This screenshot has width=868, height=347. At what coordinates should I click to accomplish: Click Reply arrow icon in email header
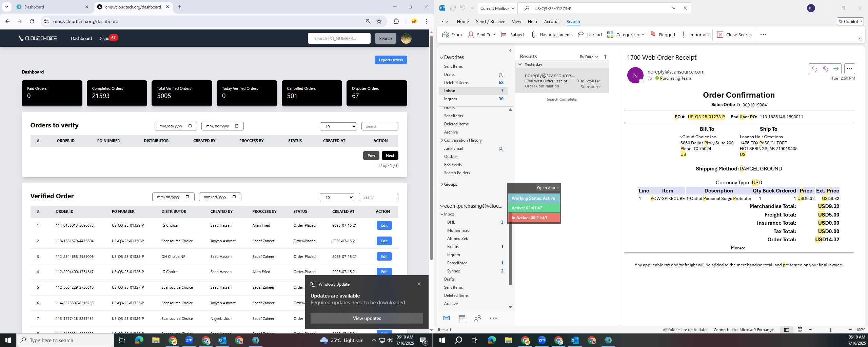point(814,69)
